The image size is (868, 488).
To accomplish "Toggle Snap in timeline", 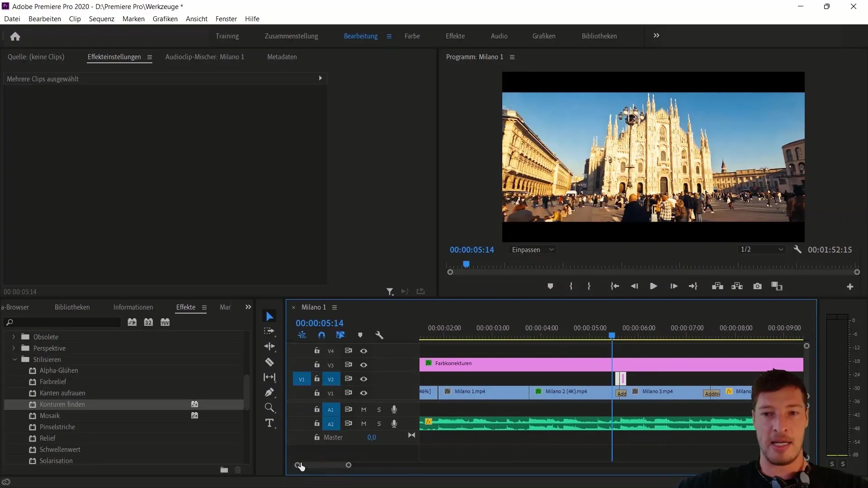I will 321,335.
